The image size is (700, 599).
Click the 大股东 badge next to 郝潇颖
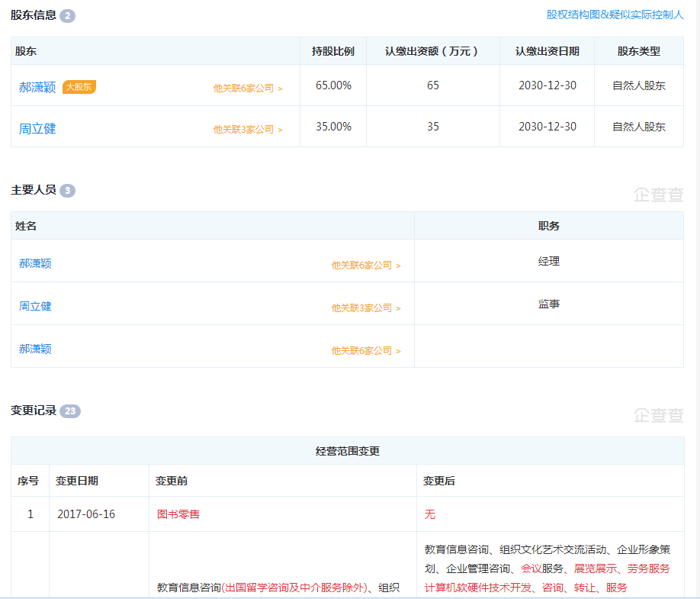click(x=79, y=87)
